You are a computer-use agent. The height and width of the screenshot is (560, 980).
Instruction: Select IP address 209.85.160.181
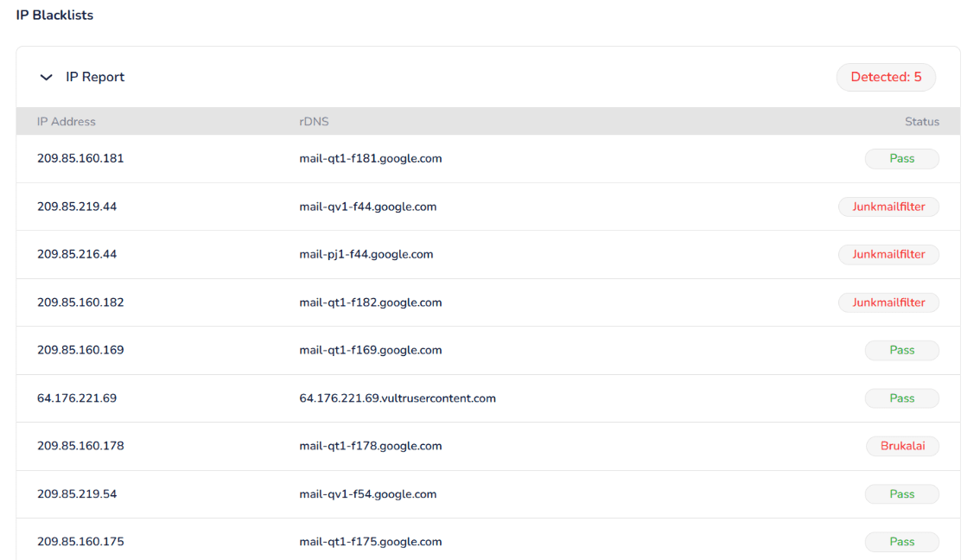click(x=80, y=159)
